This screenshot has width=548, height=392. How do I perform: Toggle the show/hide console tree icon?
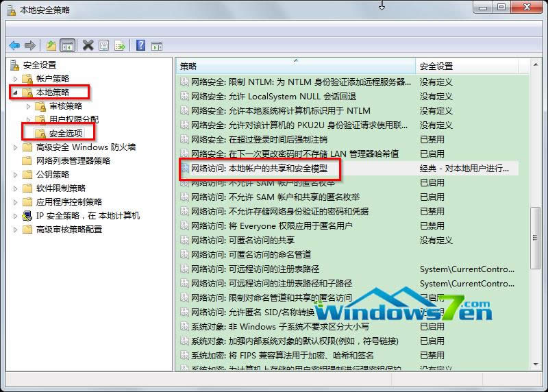click(67, 46)
